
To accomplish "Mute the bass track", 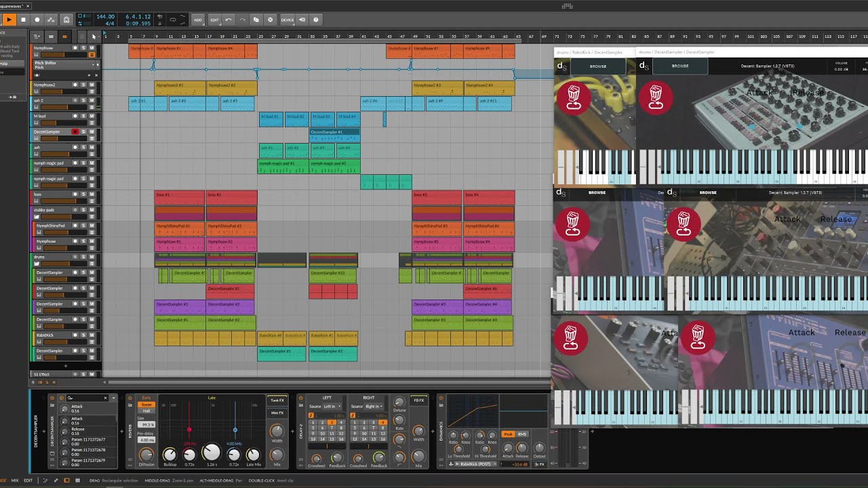I will [x=92, y=195].
